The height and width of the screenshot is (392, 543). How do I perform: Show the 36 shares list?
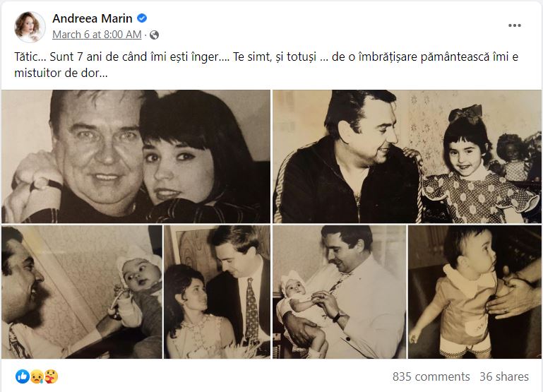(x=504, y=376)
